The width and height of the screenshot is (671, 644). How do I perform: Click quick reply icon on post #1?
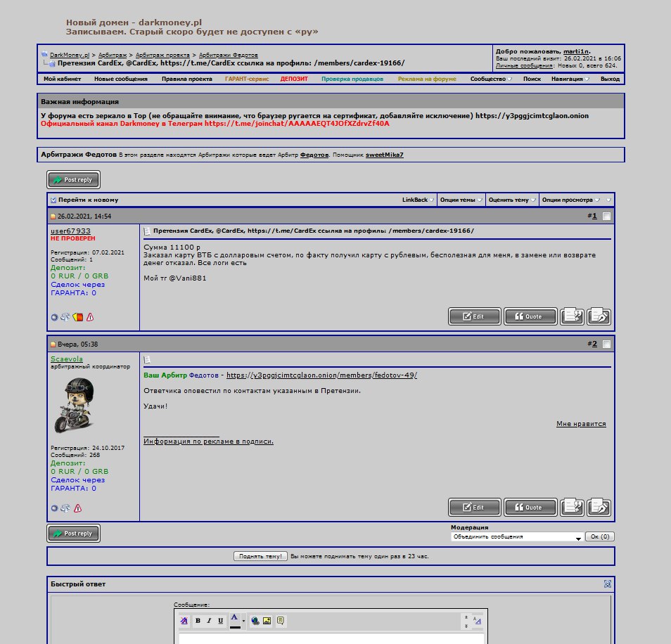(x=599, y=316)
